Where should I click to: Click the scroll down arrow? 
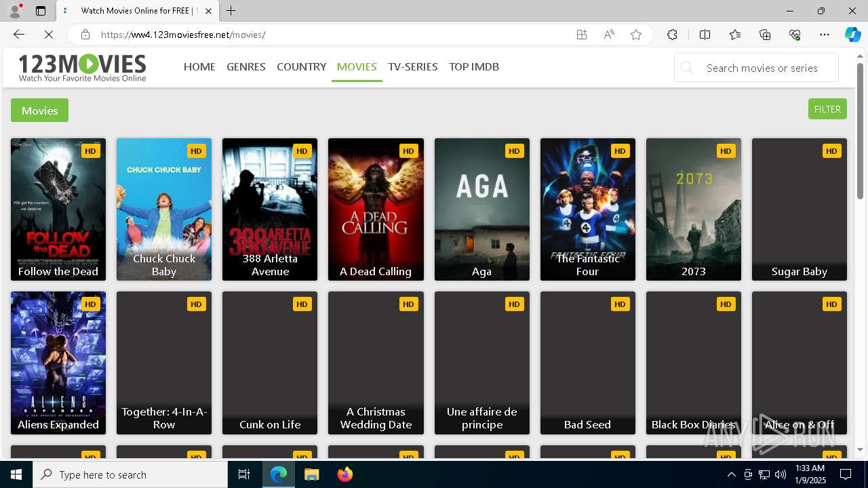[x=860, y=449]
